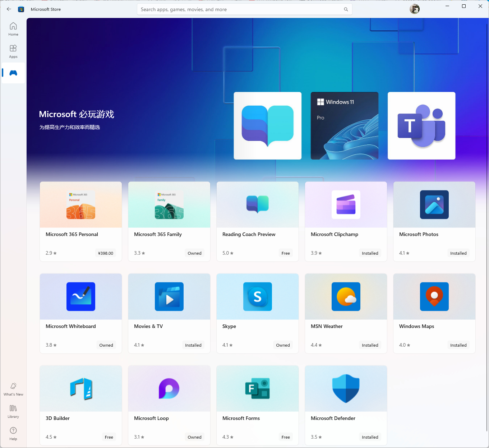Open the Microsoft Defender title
The width and height of the screenshot is (489, 448).
pyautogui.click(x=333, y=418)
